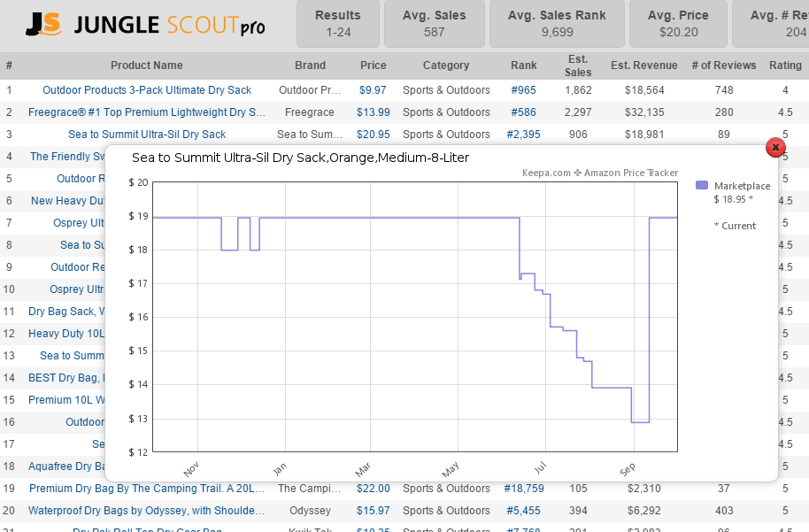
Task: Open Freegrace #1 Top Premium Lightweight product
Action: tap(147, 112)
